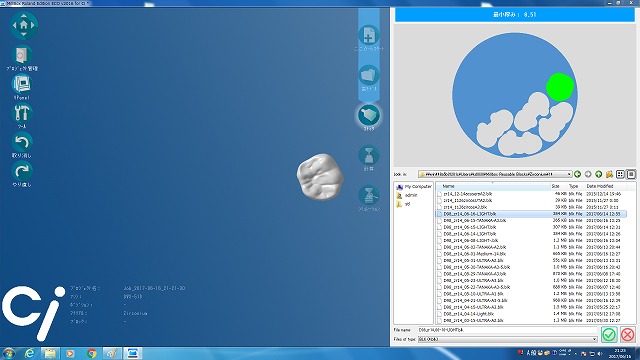Open File Explorer from taskbar
This screenshot has width=640, height=360.
(x=50, y=353)
